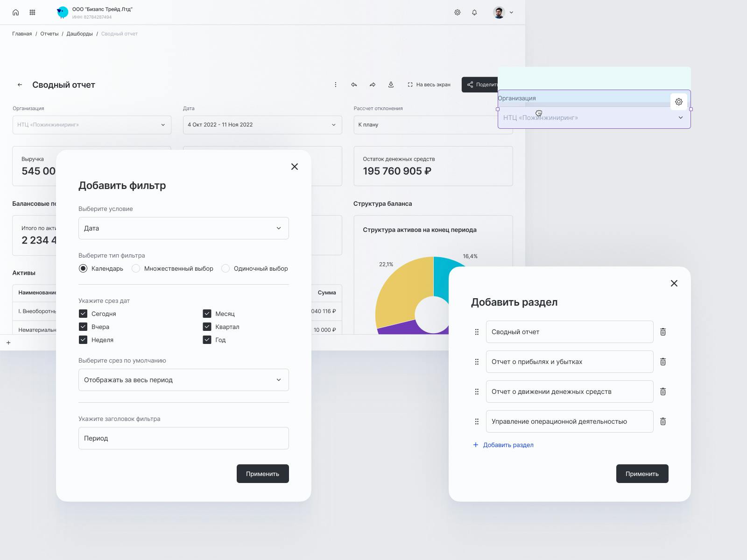Go back with arrow beside Сводный отчет
Screen dimensions: 747x560
[20, 85]
